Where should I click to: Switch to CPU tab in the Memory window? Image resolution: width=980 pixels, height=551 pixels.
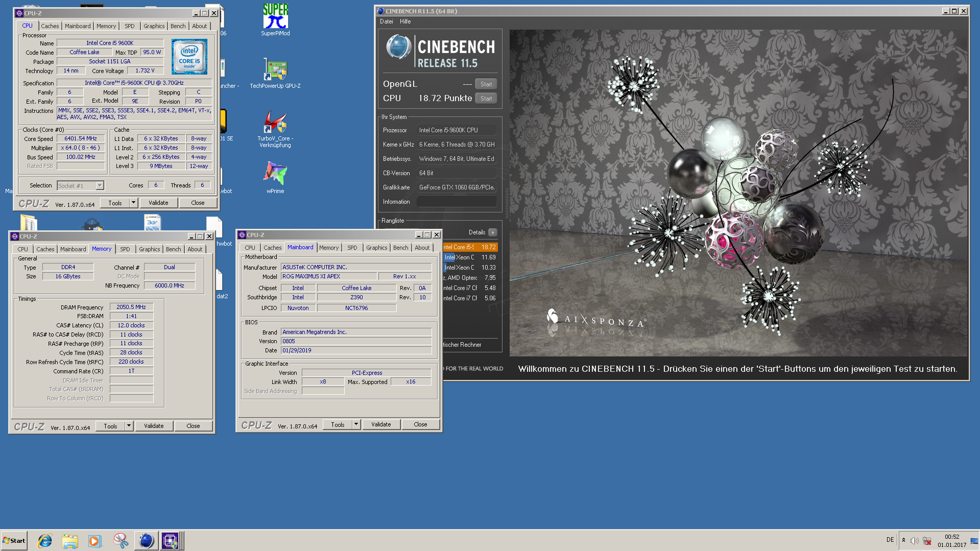pos(23,249)
